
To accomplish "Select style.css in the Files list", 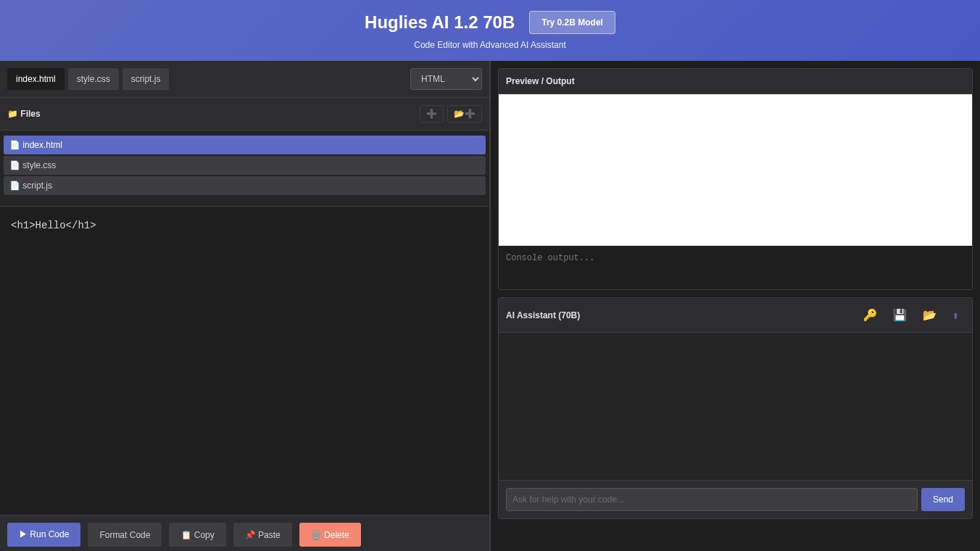I will tap(244, 165).
